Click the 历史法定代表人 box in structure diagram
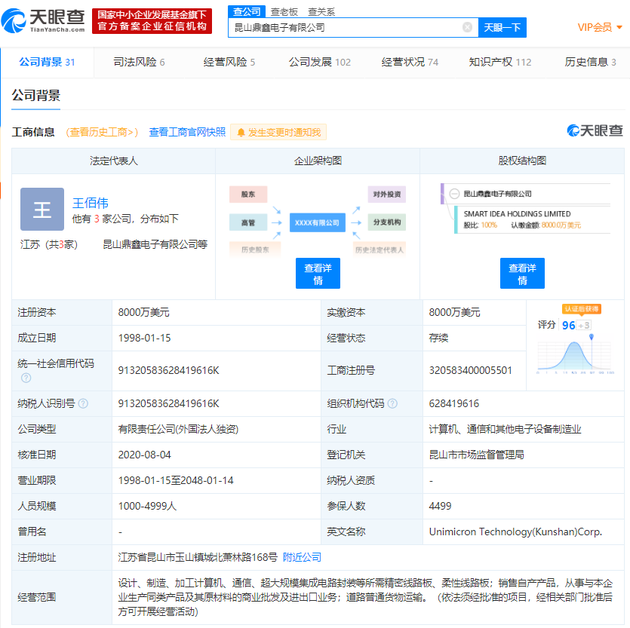 pyautogui.click(x=379, y=250)
